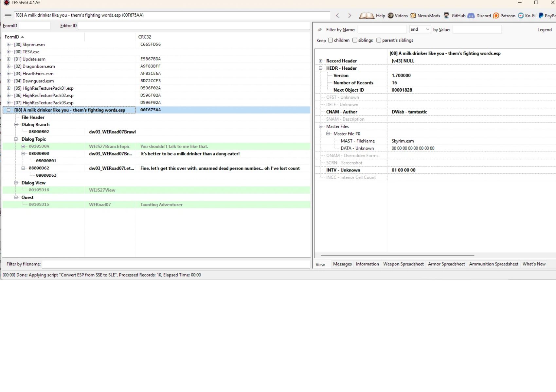This screenshot has width=556, height=392.
Task: Enable the Keep siblings checkbox
Action: tap(355, 40)
